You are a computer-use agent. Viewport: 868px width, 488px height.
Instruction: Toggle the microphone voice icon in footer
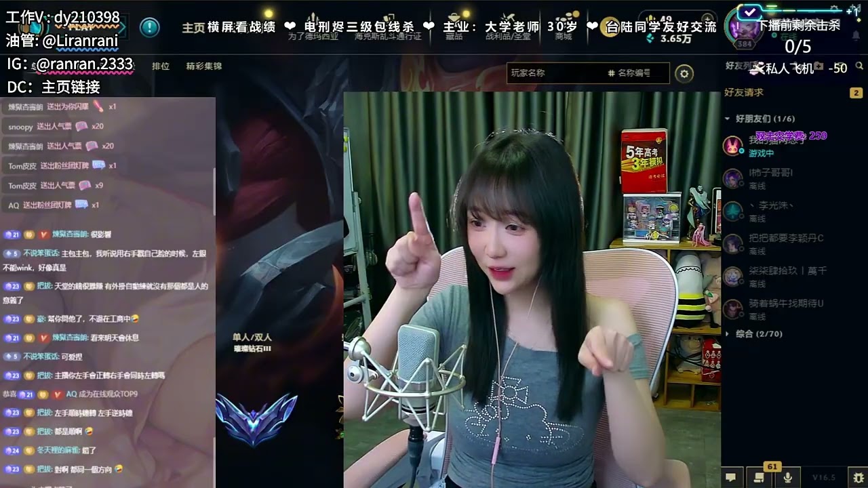788,477
